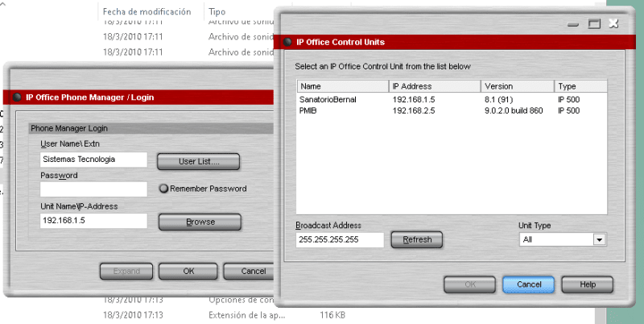Refresh the control unit list
Image resolution: width=644 pixels, height=324 pixels.
417,239
